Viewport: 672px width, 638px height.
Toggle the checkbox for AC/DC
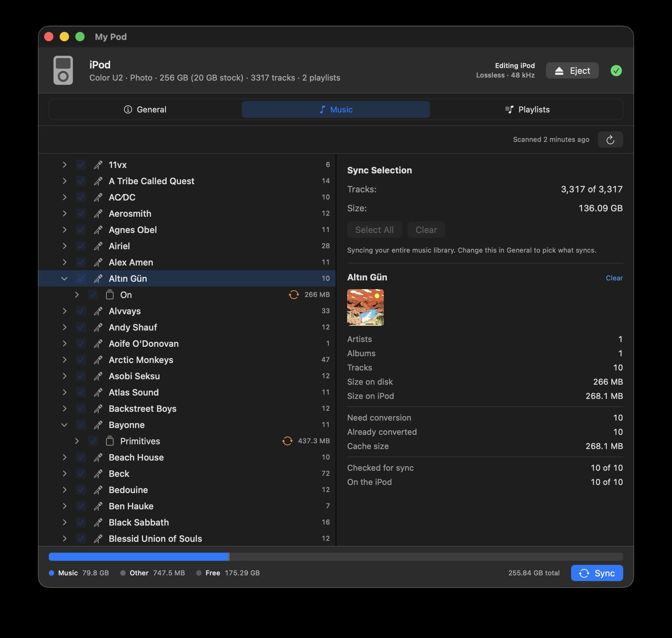click(81, 197)
